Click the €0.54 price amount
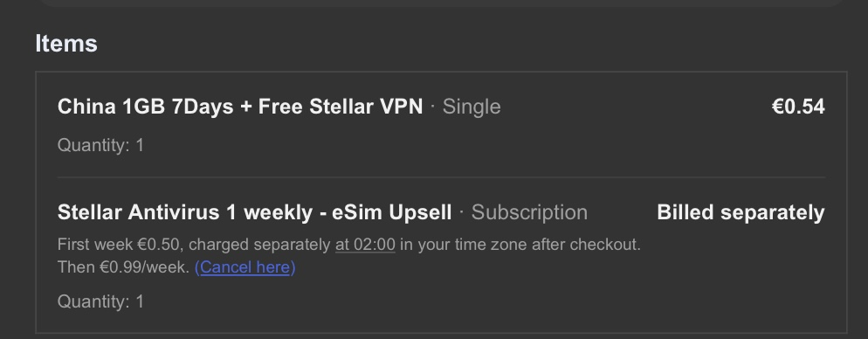 click(798, 107)
